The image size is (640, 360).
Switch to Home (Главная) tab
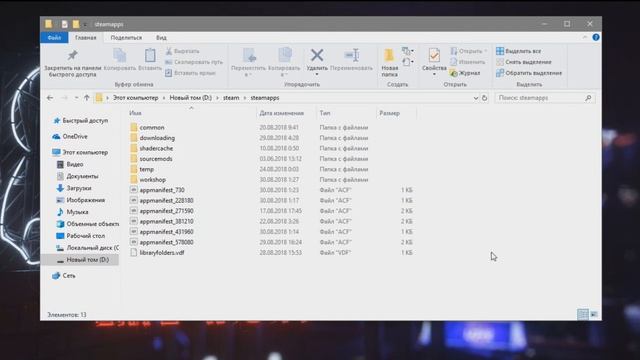click(86, 38)
